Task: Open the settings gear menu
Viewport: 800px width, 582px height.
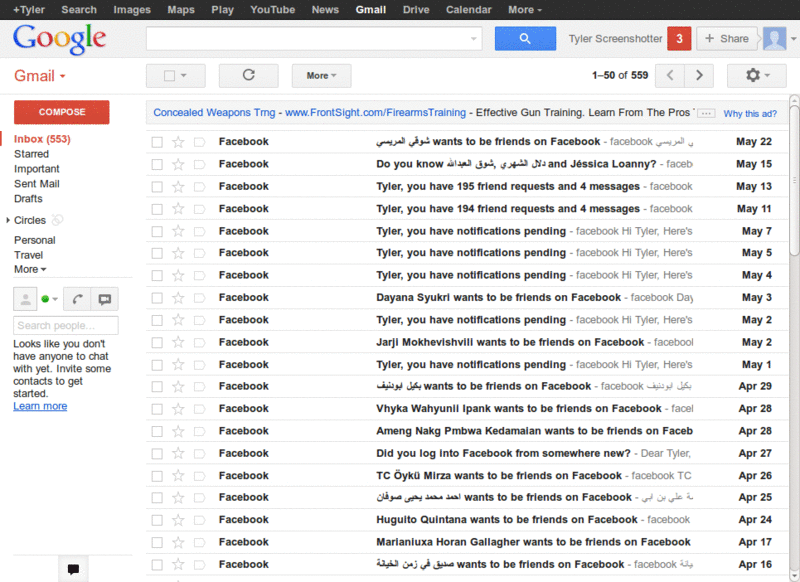Action: pos(756,75)
